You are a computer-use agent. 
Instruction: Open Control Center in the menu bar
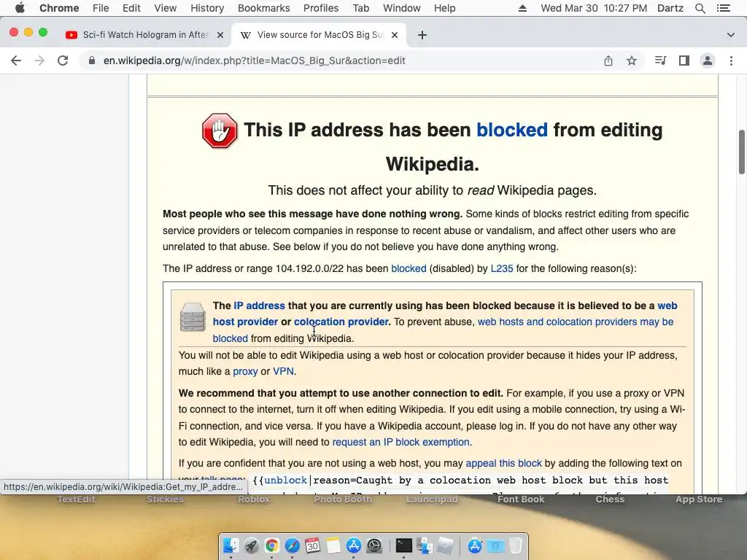pyautogui.click(x=723, y=8)
